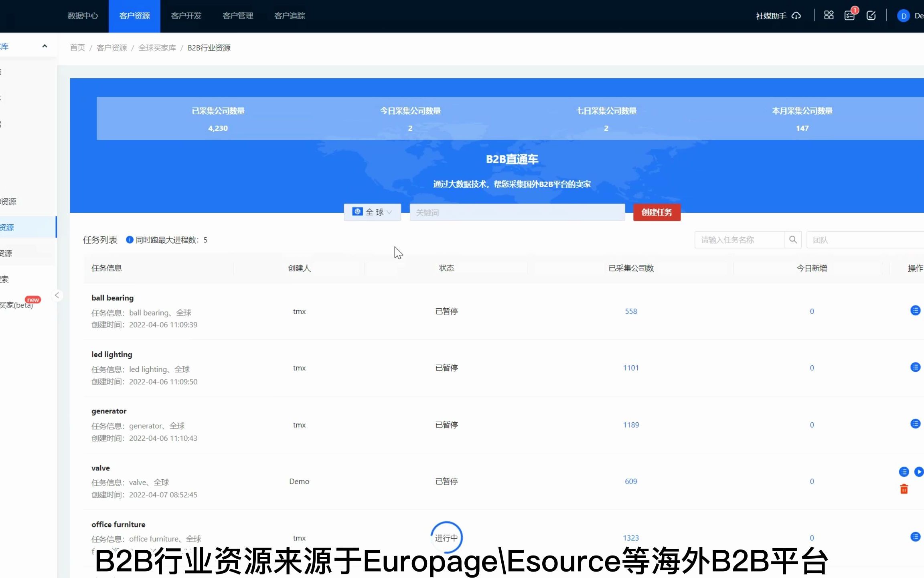Click the 已采集公司数 column header

(631, 268)
